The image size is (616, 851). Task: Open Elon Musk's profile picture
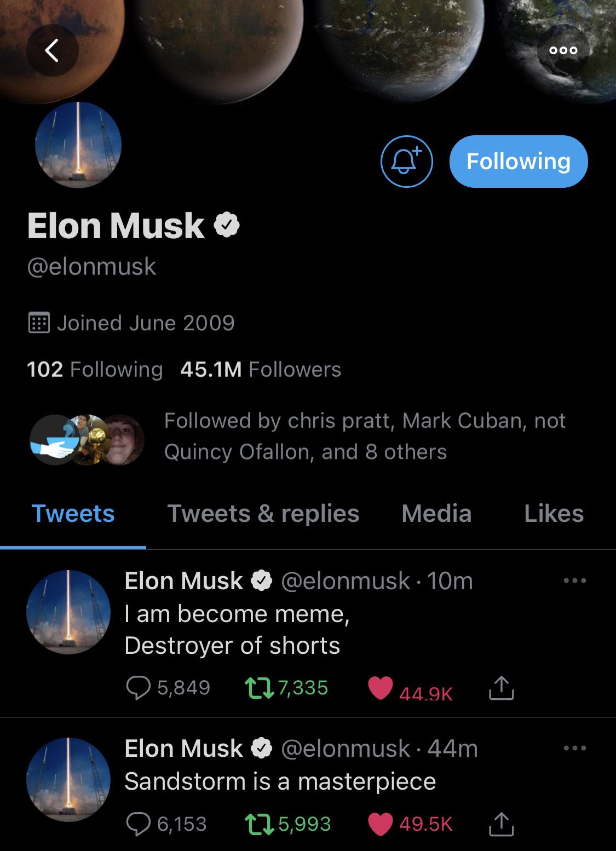(78, 145)
